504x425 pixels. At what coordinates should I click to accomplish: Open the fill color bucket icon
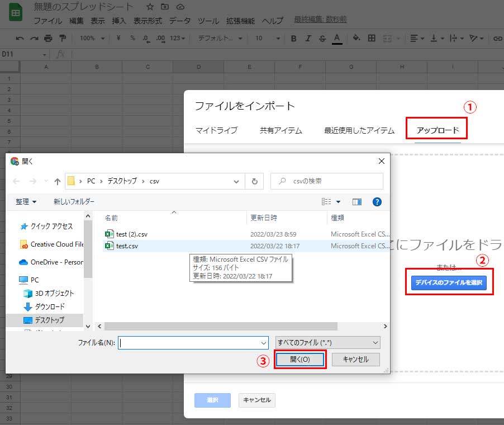(x=356, y=38)
